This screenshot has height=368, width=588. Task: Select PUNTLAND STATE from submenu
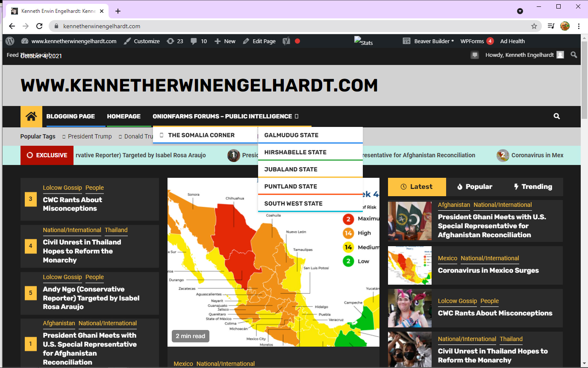pos(310,186)
